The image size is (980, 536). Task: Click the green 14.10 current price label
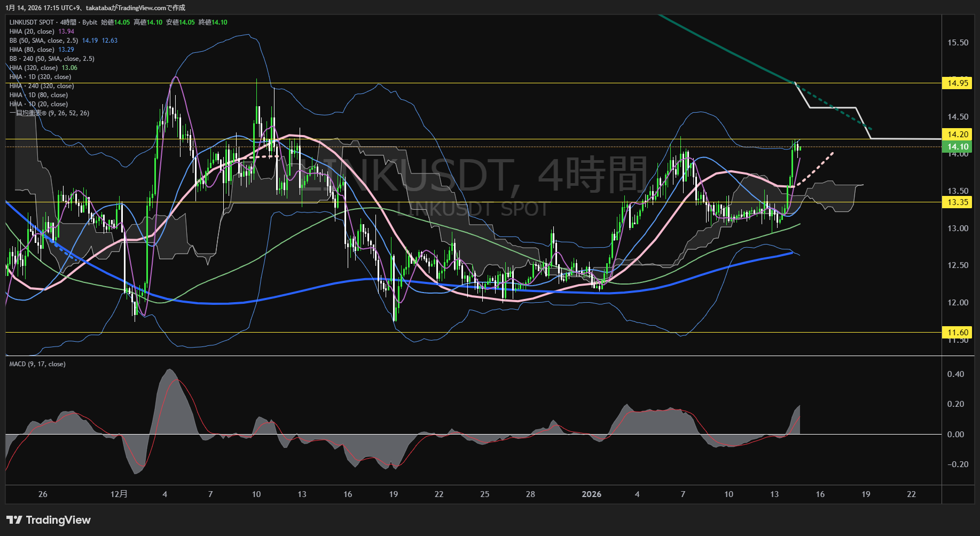(x=958, y=147)
